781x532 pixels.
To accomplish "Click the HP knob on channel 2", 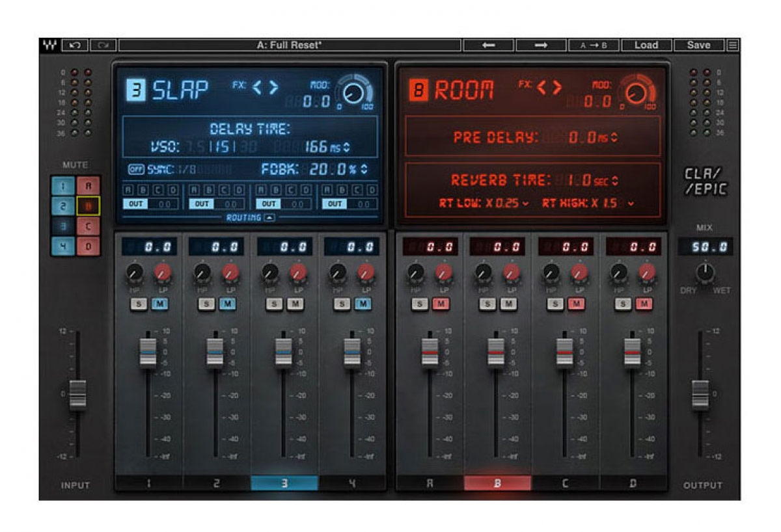I will (x=202, y=273).
